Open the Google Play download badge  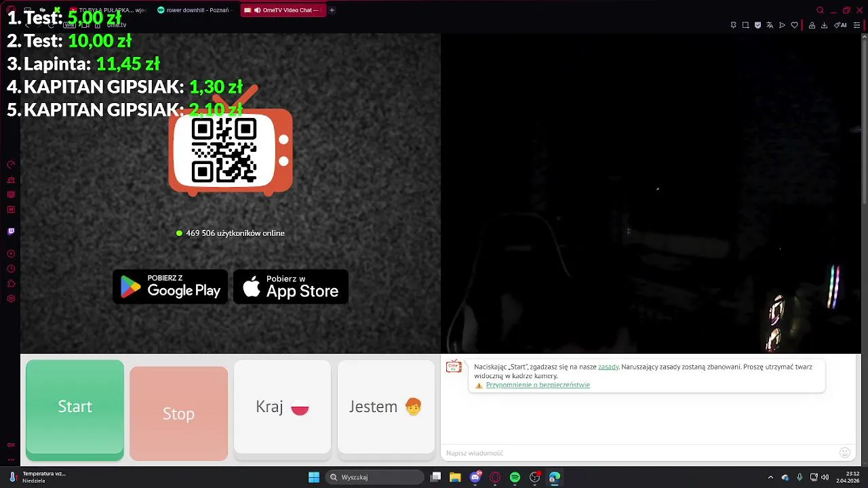170,287
